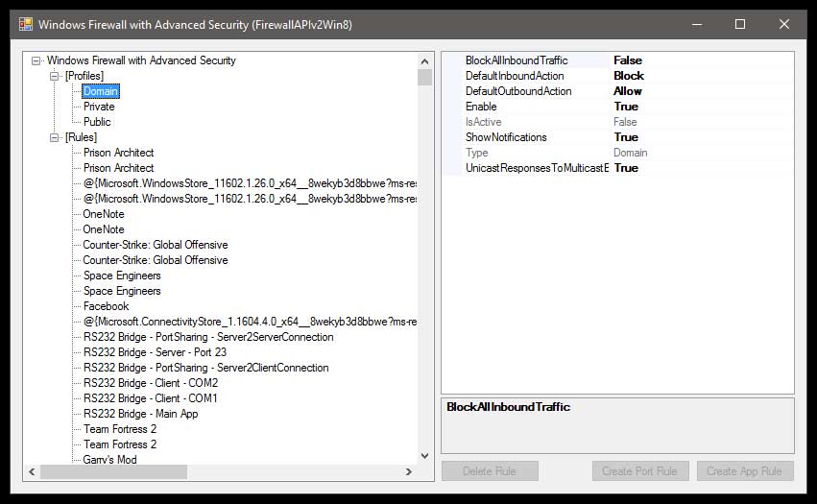817x504 pixels.
Task: Click the Create Port Rule button
Action: coord(640,471)
